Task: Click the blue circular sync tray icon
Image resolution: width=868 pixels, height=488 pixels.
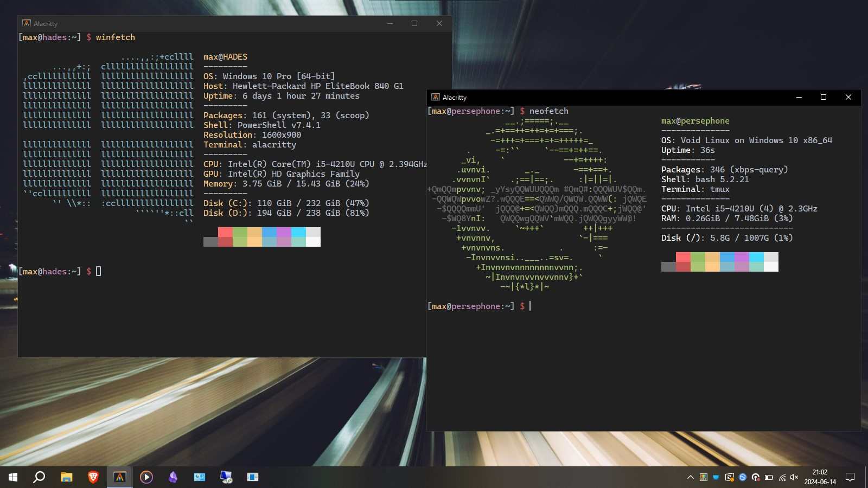Action: tap(742, 477)
